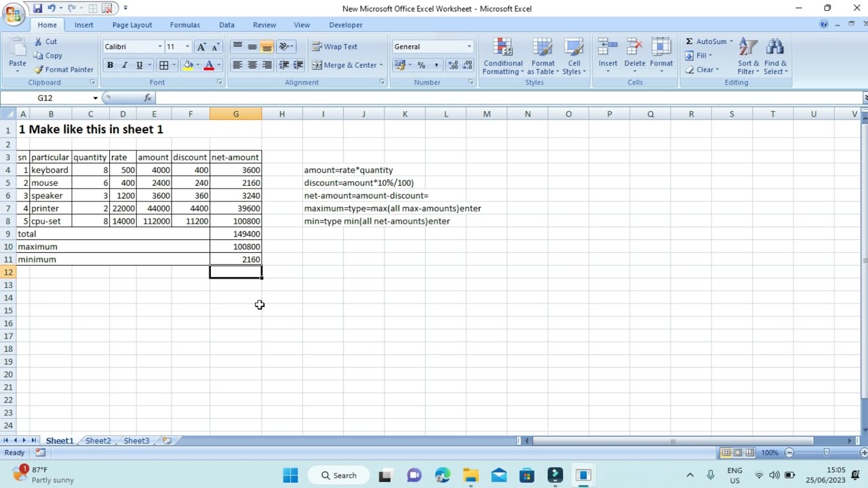Toggle Italic formatting
Screen dimensions: 868x488
pos(124,65)
